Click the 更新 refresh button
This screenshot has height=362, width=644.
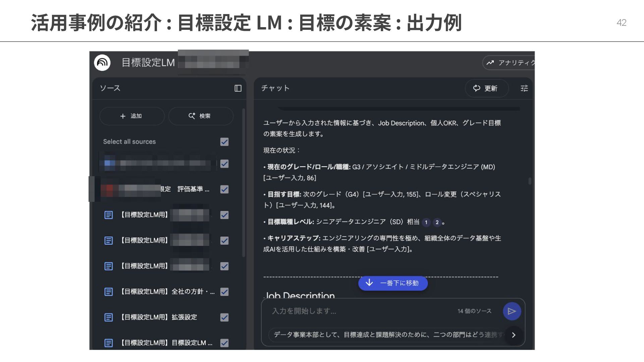click(486, 88)
